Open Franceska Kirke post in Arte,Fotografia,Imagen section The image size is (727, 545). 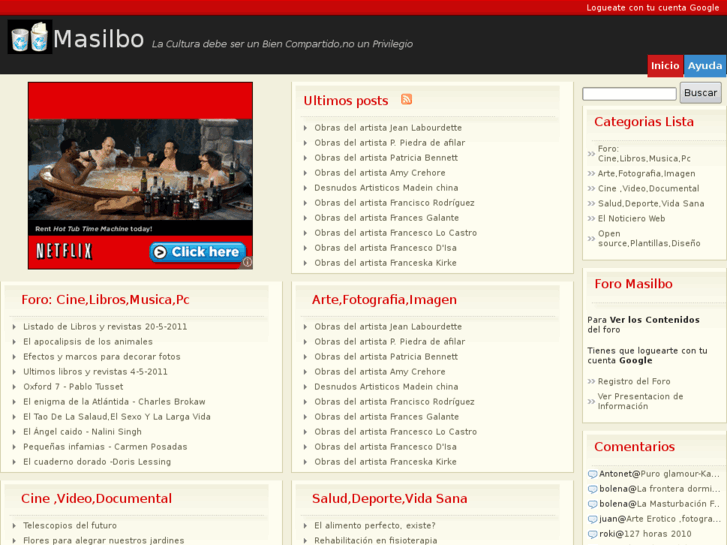point(385,462)
